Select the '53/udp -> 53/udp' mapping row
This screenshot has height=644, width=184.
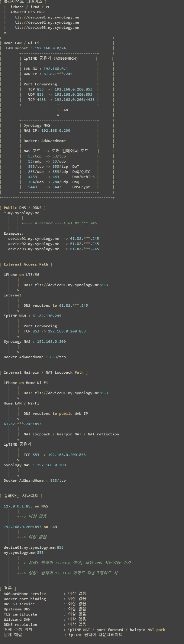click(x=47, y=161)
